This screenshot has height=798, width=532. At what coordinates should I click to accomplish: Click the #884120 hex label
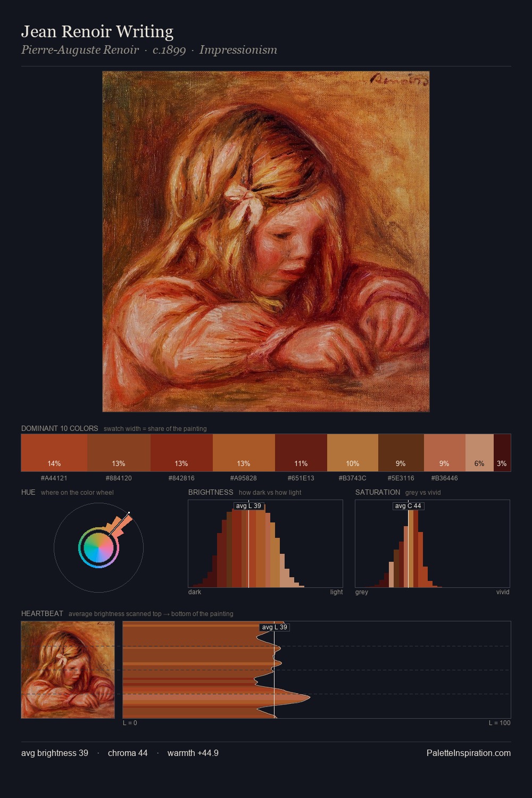119,478
